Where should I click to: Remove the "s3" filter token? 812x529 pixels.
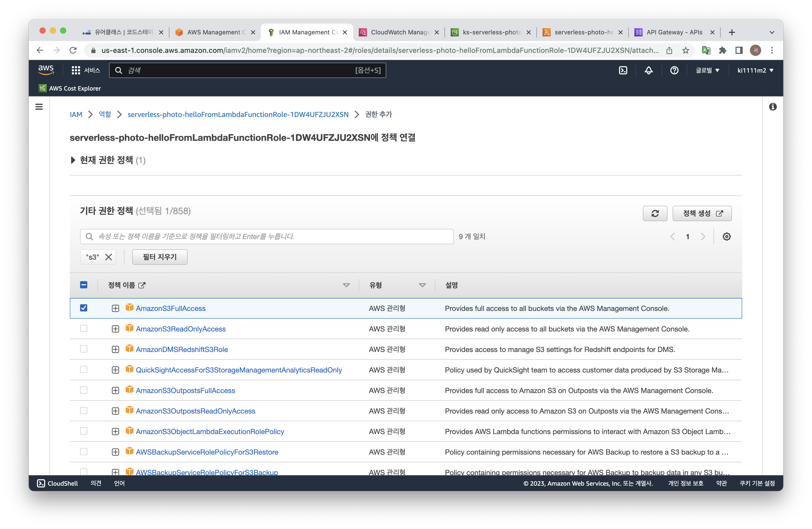(x=109, y=257)
